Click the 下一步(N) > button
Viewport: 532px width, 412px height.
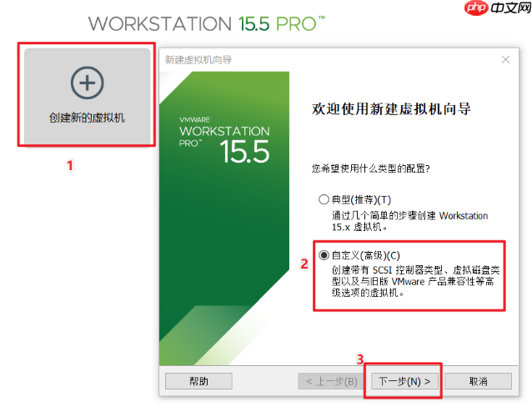click(404, 381)
